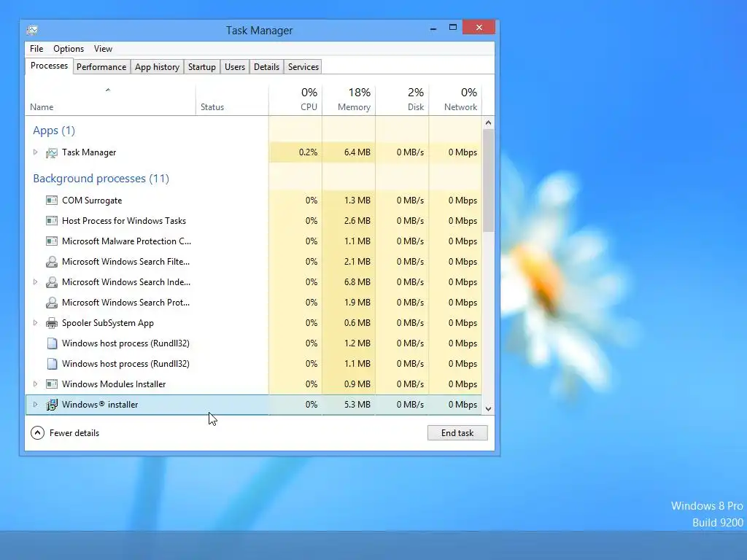Screen dimensions: 747x560
Task: Click the Task Manager title bar icon
Action: pos(32,31)
